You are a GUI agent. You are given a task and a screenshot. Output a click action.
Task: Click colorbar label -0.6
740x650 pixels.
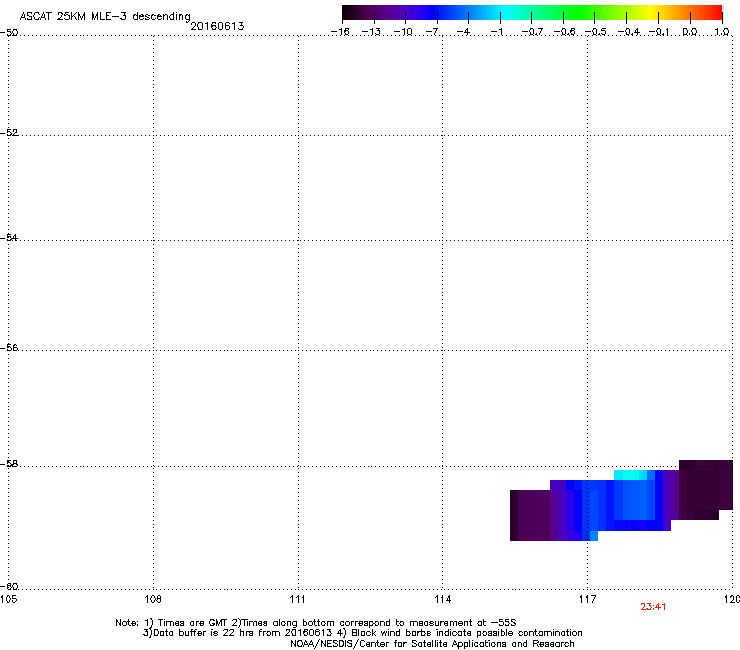(x=563, y=32)
